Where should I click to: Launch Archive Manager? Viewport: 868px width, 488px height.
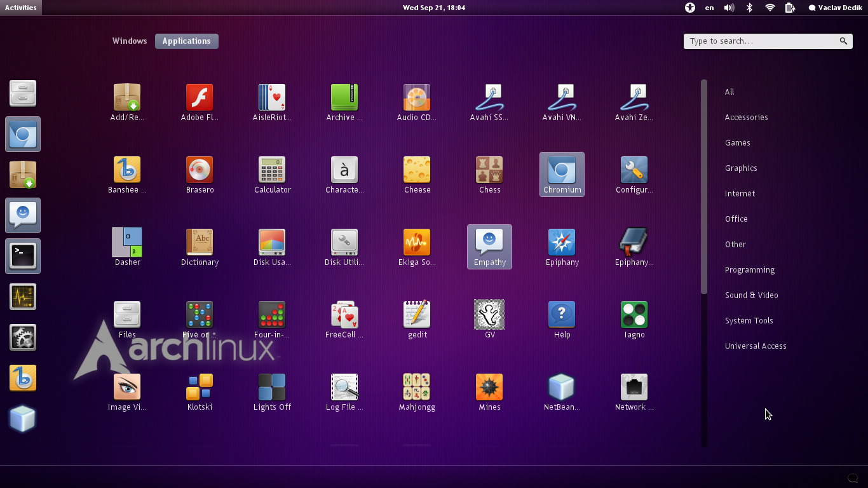[344, 102]
